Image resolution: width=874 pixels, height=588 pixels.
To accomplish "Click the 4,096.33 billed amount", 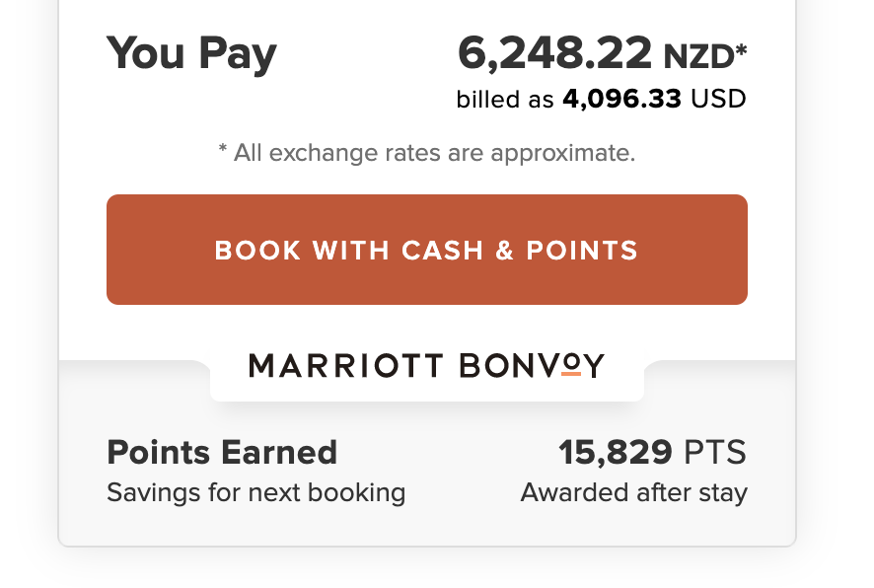I will click(x=622, y=100).
